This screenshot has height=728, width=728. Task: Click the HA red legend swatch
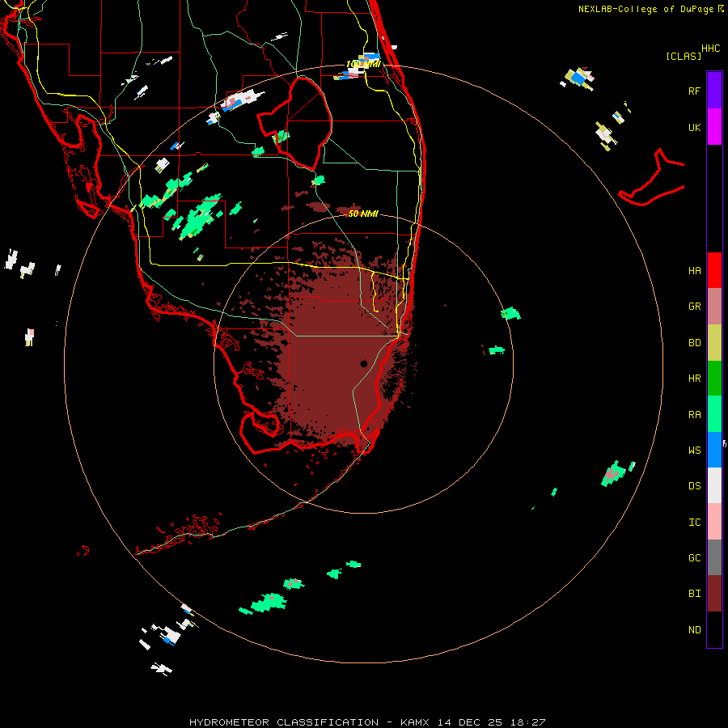pyautogui.click(x=714, y=270)
